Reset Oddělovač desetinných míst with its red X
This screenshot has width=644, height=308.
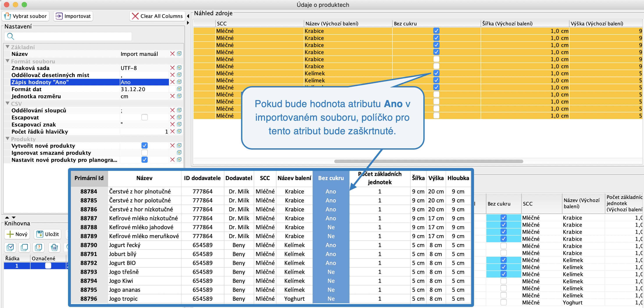(x=172, y=75)
